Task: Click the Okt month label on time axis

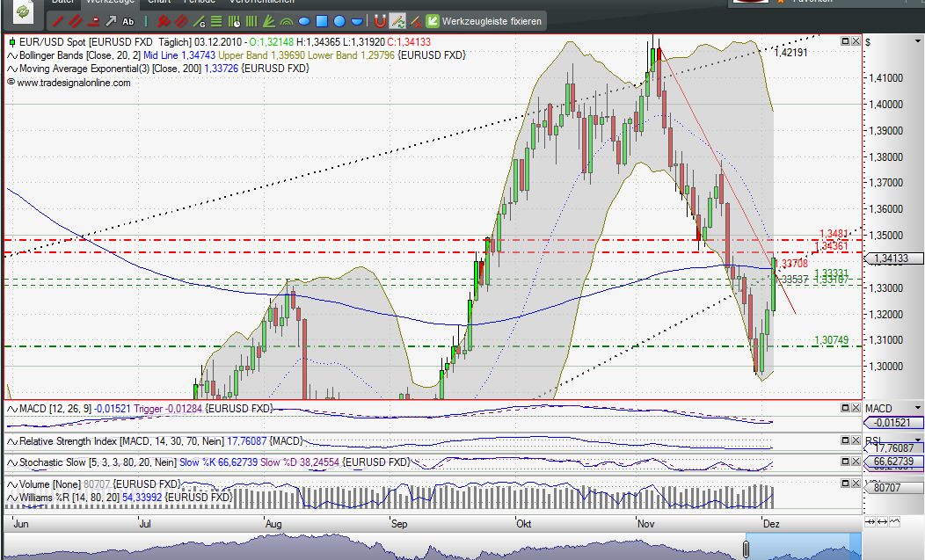Action: (524, 523)
